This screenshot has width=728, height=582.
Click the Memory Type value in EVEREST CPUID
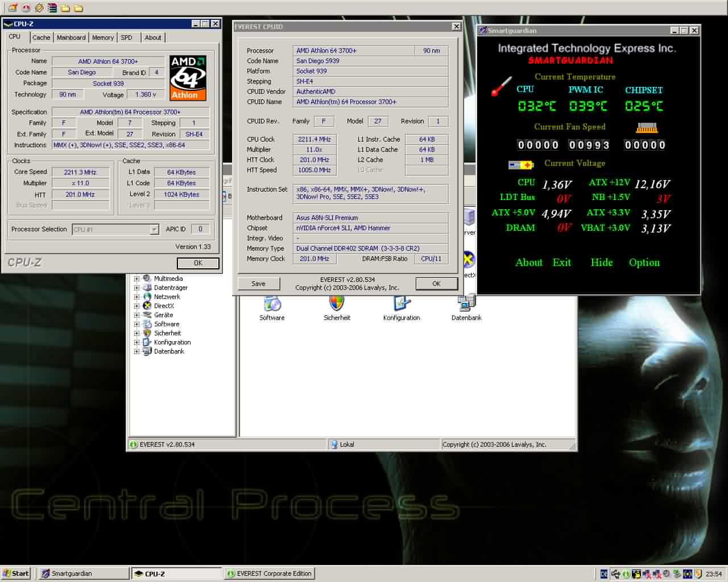[370, 248]
